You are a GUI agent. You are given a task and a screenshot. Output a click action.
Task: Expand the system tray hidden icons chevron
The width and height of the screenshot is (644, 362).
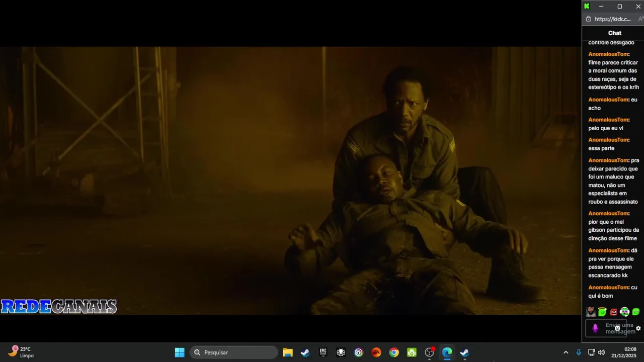[x=566, y=352]
